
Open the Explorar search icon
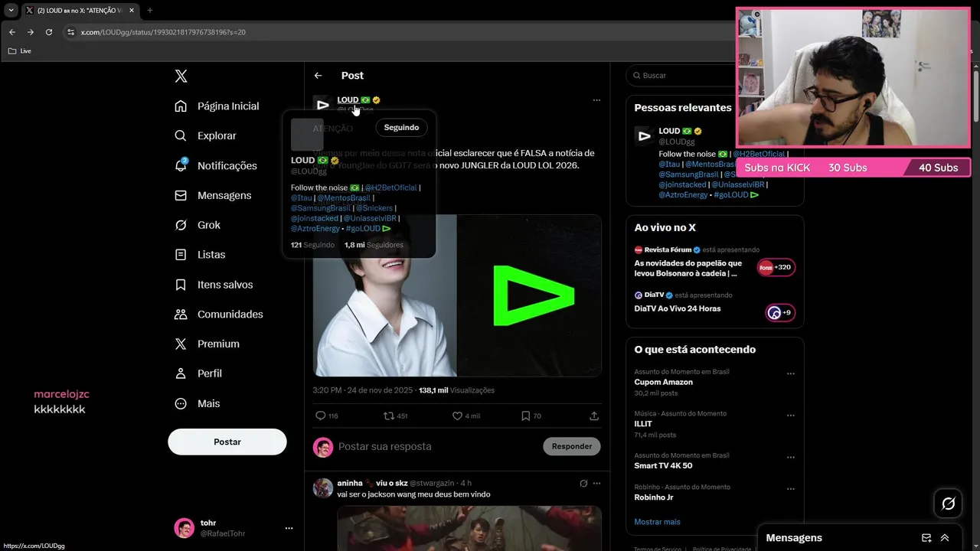click(181, 135)
